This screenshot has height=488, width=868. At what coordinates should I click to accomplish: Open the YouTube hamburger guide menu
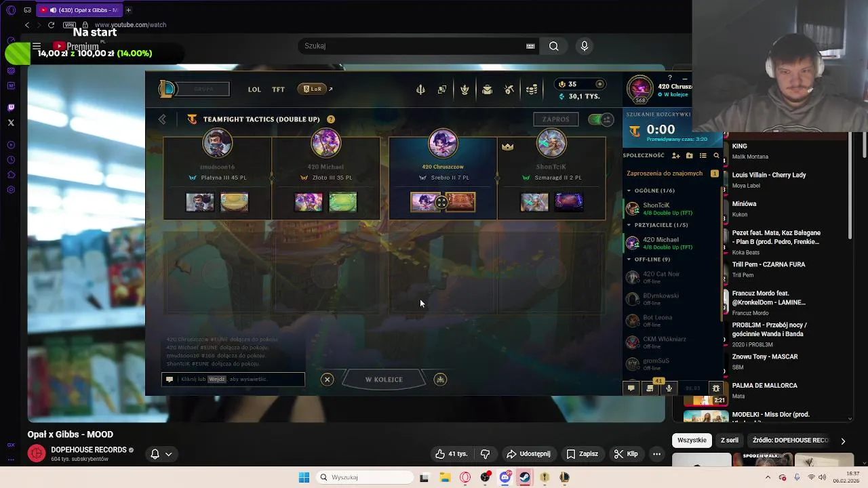(x=37, y=46)
